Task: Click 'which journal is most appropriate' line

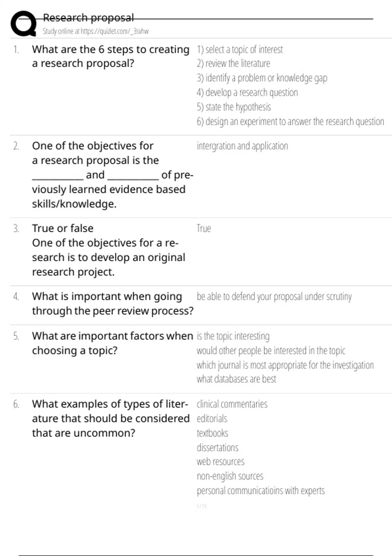Action: [x=285, y=365]
